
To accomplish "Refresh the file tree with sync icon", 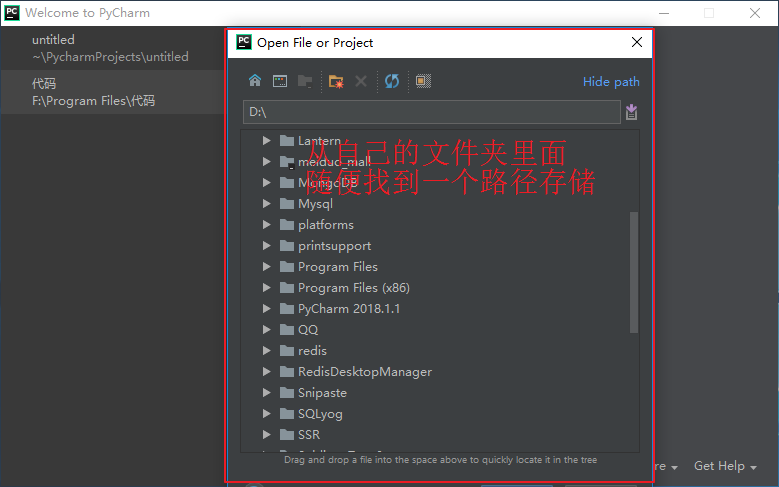I will pyautogui.click(x=392, y=81).
